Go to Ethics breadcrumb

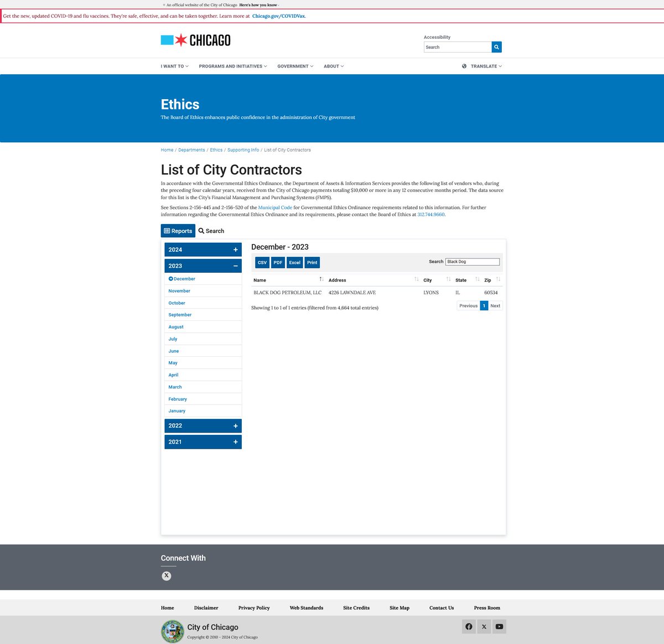tap(216, 150)
